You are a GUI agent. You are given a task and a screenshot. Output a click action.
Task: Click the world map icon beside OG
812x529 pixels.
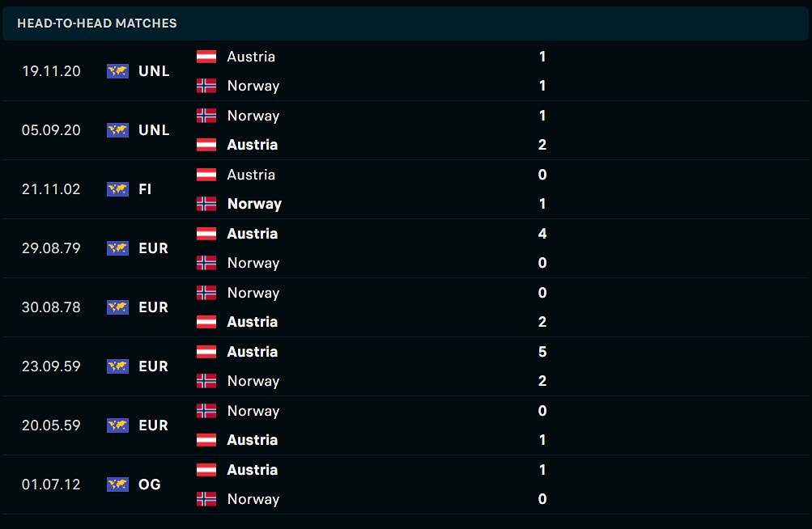click(117, 484)
